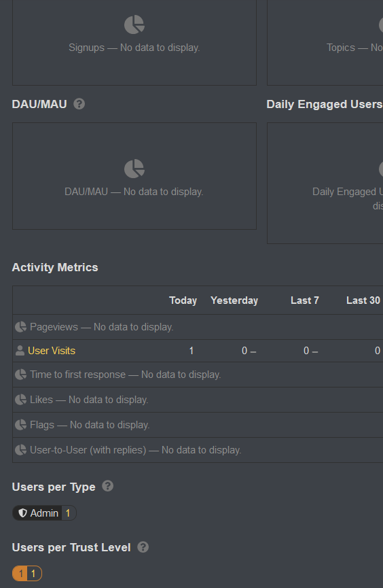The image size is (383, 588).
Task: Open the User Visits report link
Action: tap(52, 351)
